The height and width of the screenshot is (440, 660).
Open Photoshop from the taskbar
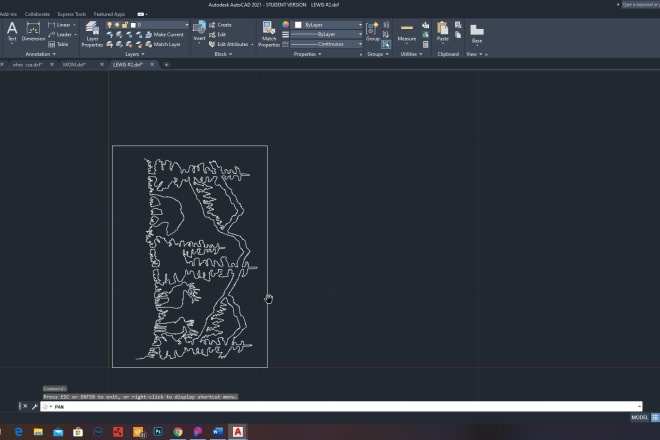[x=158, y=432]
